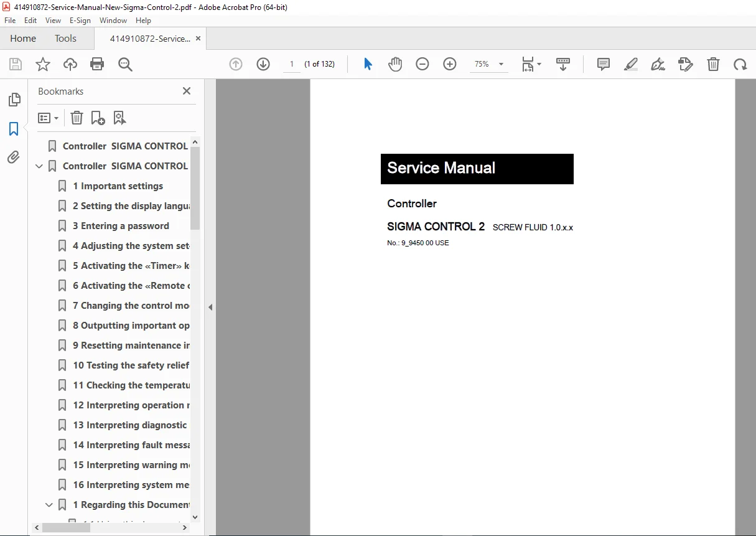Delete the selected bookmark

click(77, 118)
